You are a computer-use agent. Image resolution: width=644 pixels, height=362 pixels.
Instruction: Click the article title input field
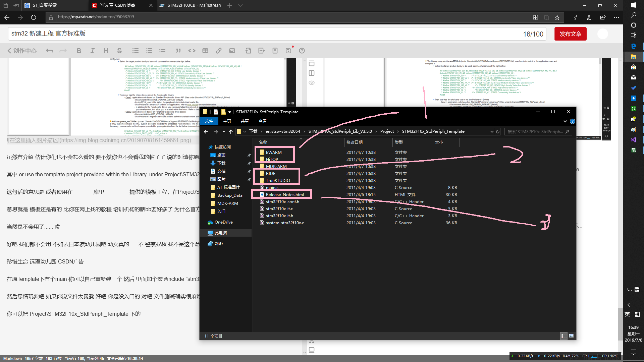277,34
